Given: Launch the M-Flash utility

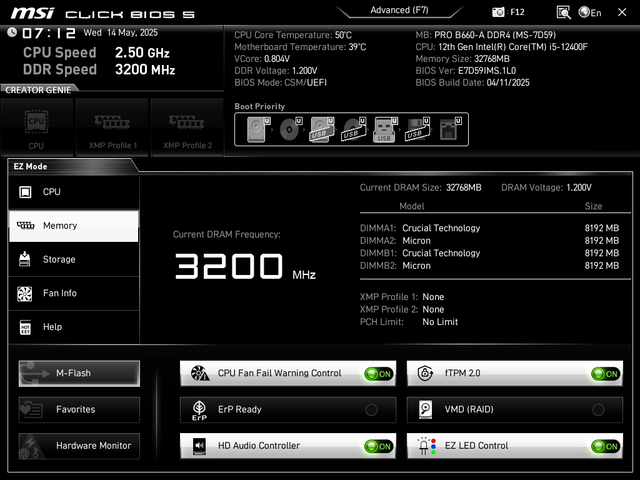Looking at the screenshot, I should pyautogui.click(x=79, y=373).
